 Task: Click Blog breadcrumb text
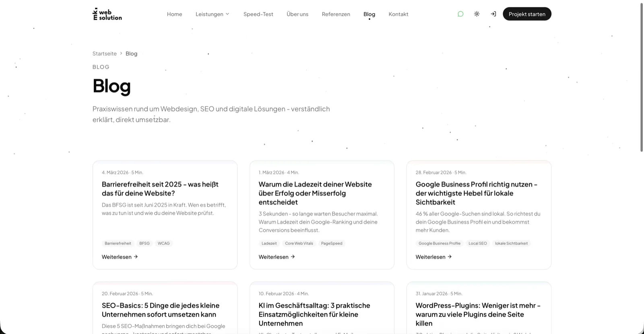point(131,53)
